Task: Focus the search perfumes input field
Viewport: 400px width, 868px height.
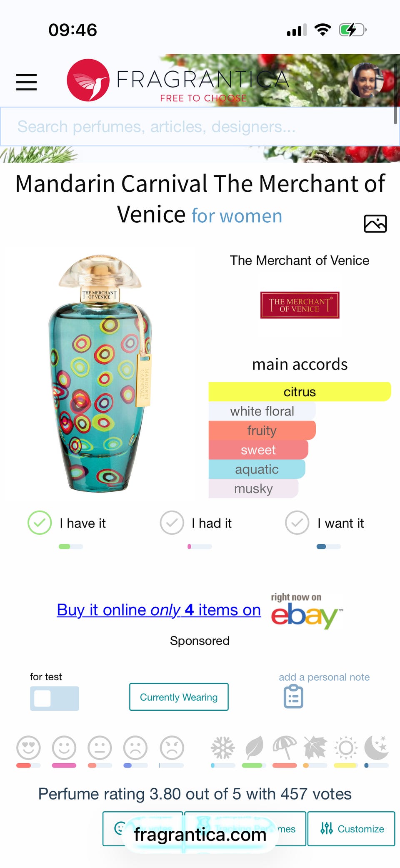Action: [x=200, y=126]
